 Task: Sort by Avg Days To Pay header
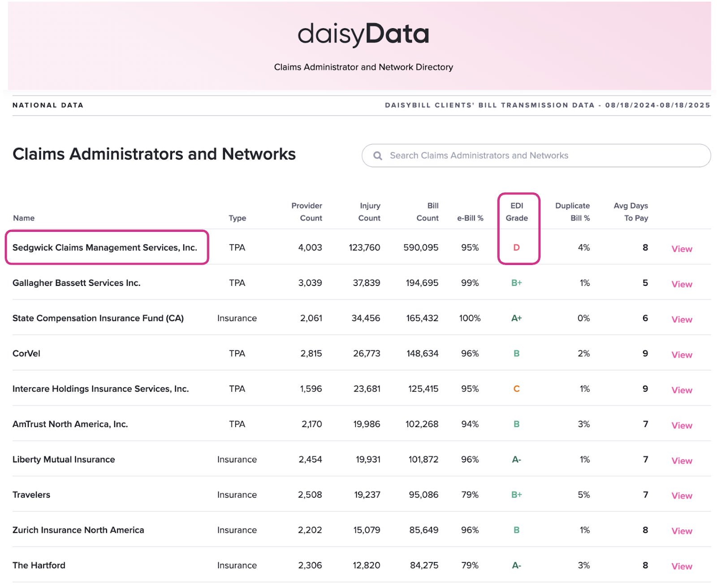coord(631,212)
